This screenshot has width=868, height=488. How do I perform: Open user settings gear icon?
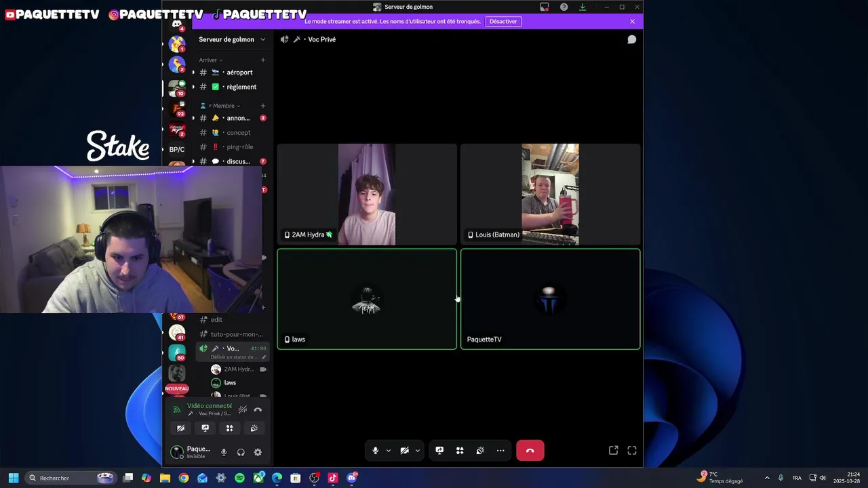click(x=258, y=452)
